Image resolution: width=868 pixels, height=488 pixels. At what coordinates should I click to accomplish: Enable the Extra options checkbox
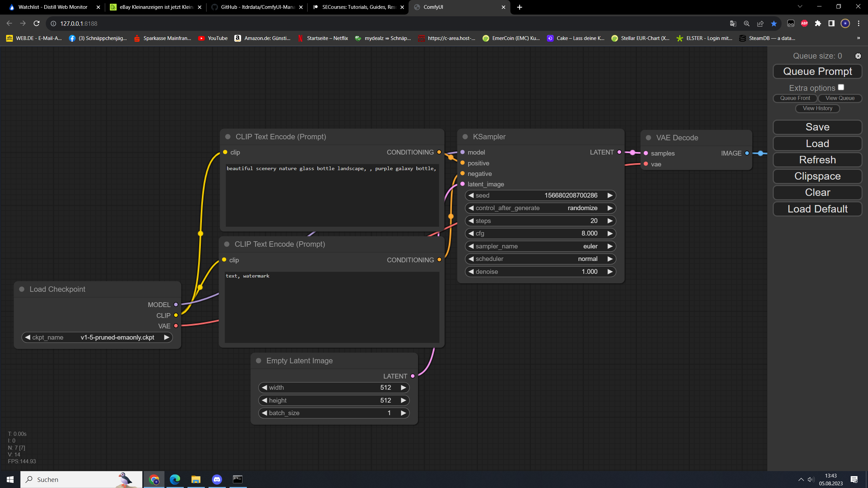[841, 87]
